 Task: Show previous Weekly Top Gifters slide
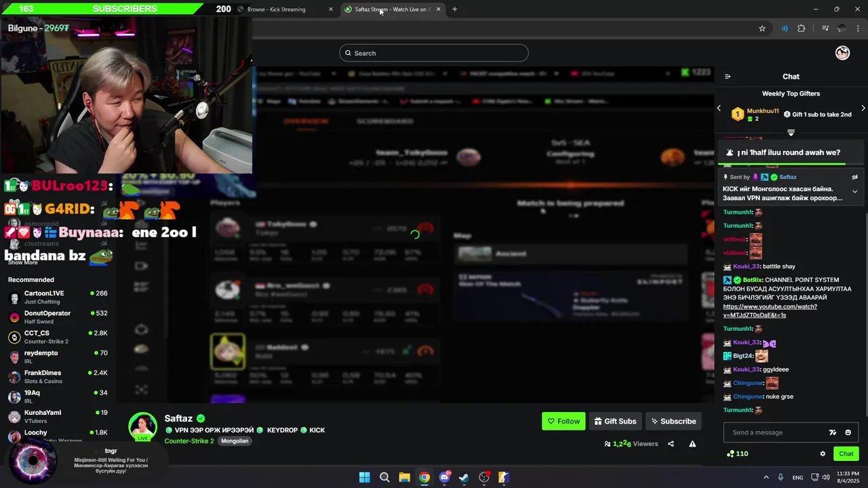719,108
